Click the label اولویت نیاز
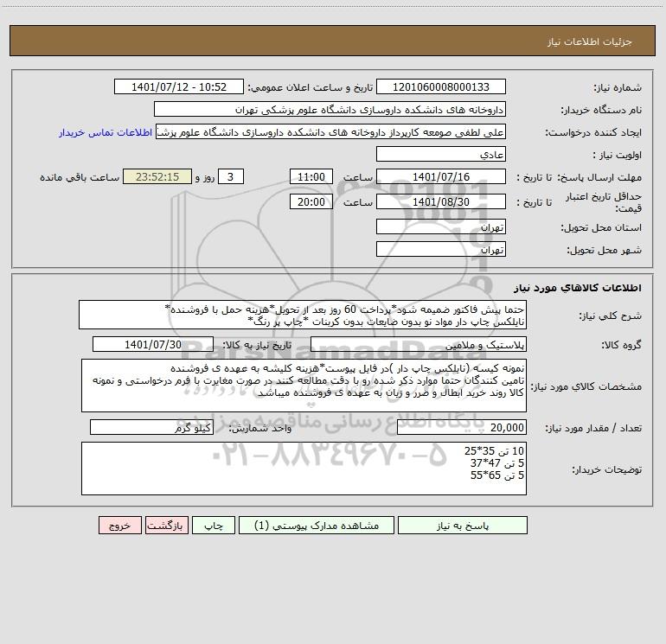 (x=618, y=155)
